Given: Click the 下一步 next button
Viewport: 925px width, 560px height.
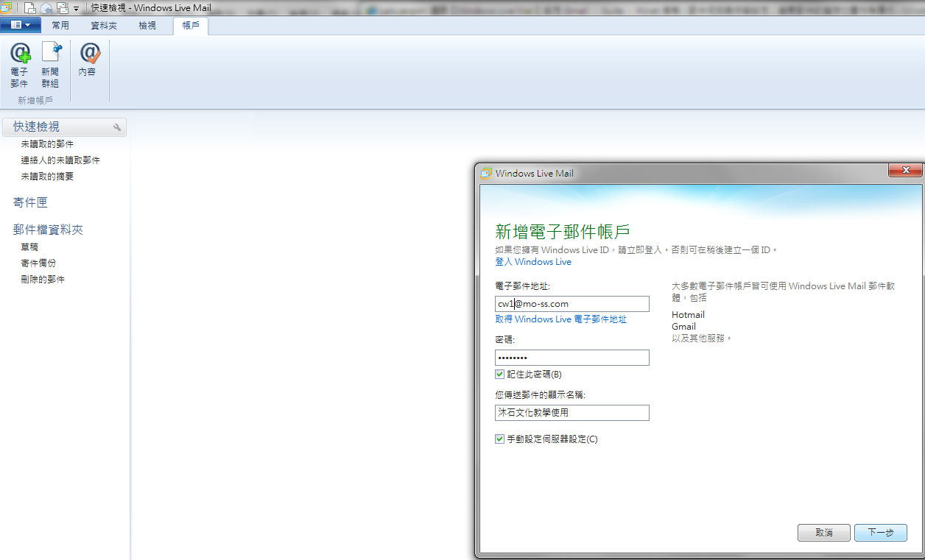Looking at the screenshot, I should [881, 533].
